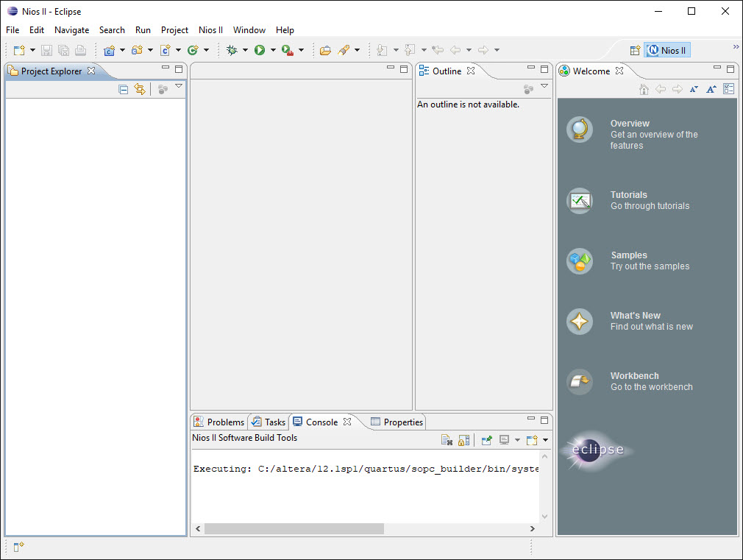Click the External Tools run icon
Image resolution: width=743 pixels, height=560 pixels.
pyautogui.click(x=288, y=50)
